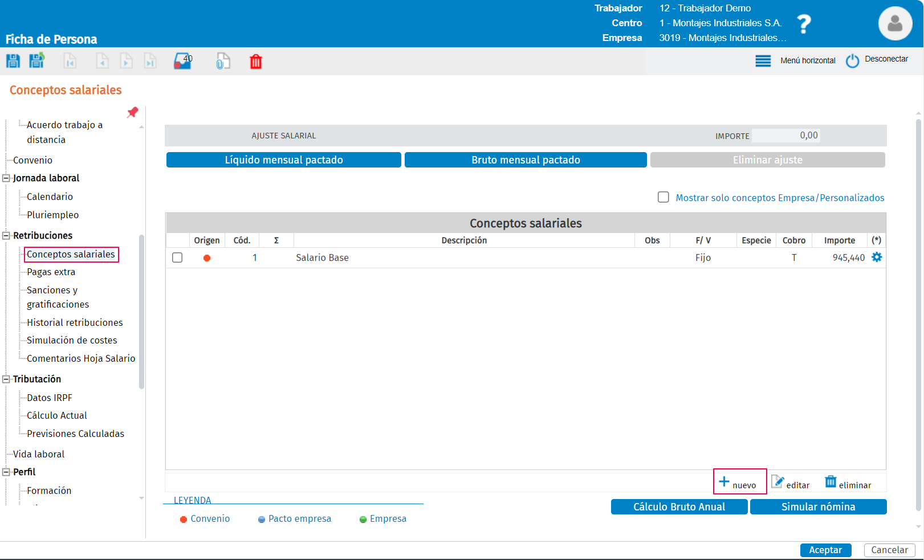Click the Cancelar button
Viewport: 924px width, 560px height.
pos(890,550)
